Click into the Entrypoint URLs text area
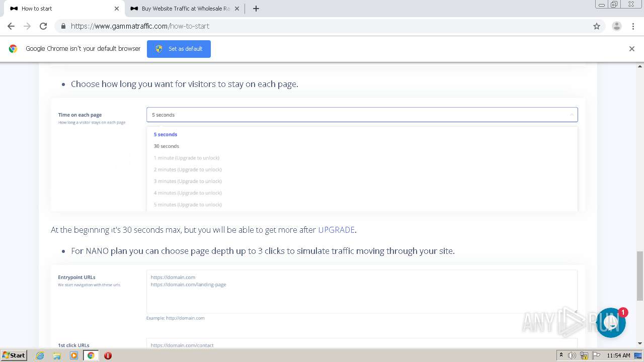The width and height of the screenshot is (644, 362). click(x=362, y=292)
